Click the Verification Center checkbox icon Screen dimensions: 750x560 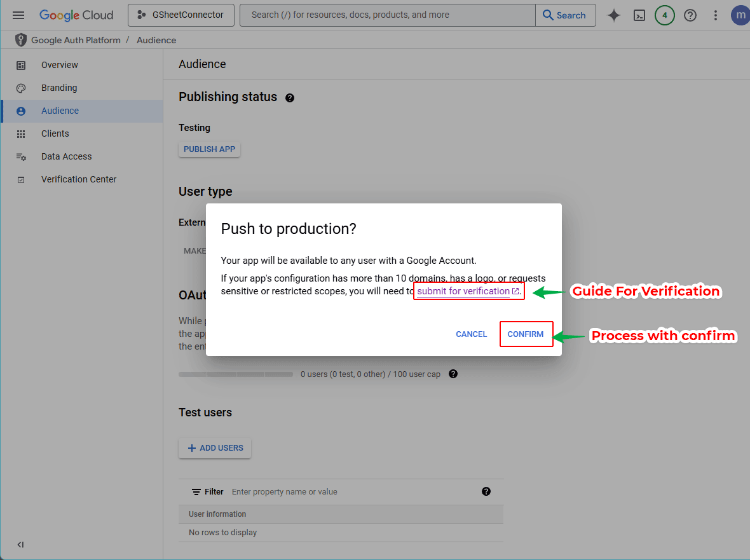[x=21, y=180]
